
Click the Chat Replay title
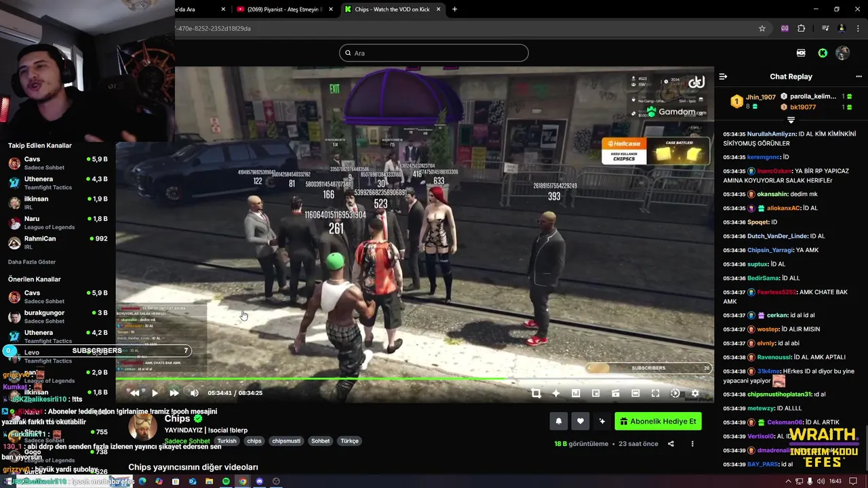pyautogui.click(x=791, y=77)
